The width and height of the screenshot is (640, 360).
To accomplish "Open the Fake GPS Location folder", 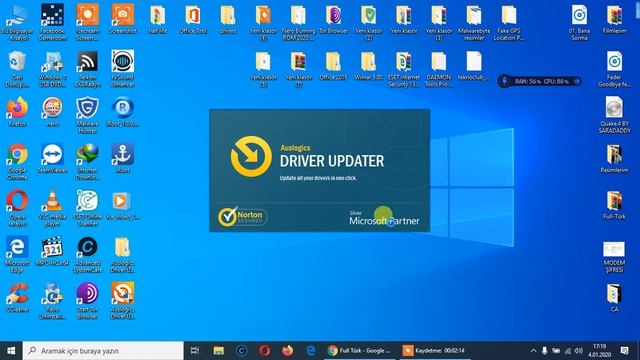I will (509, 22).
